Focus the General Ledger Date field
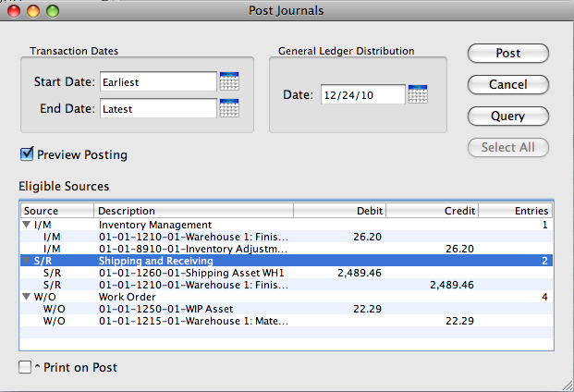574x392 pixels. pos(362,94)
